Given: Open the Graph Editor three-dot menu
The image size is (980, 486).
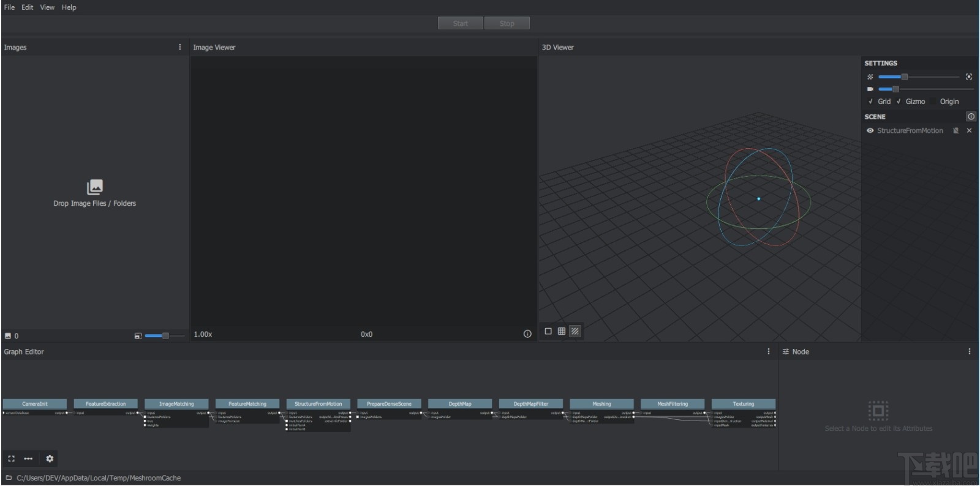Looking at the screenshot, I should point(769,351).
